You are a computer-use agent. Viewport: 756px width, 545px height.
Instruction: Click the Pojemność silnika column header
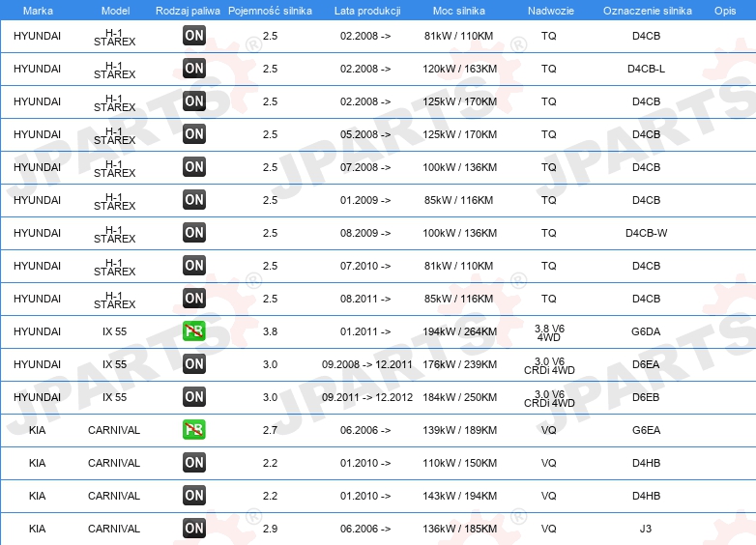pos(270,11)
